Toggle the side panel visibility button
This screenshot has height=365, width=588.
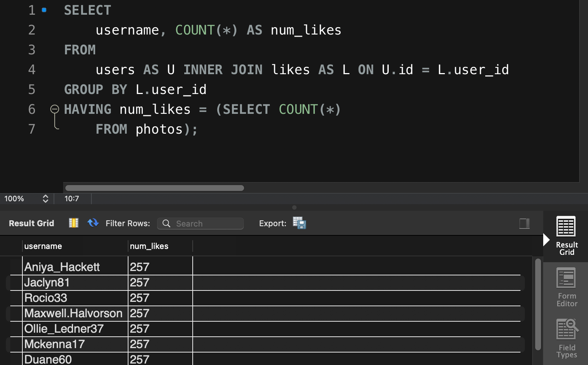[525, 223]
